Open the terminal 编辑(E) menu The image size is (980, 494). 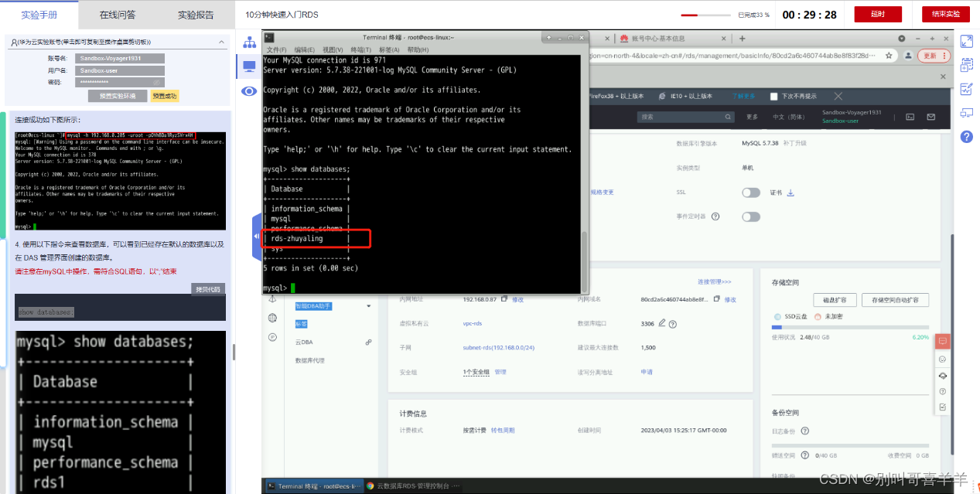305,49
